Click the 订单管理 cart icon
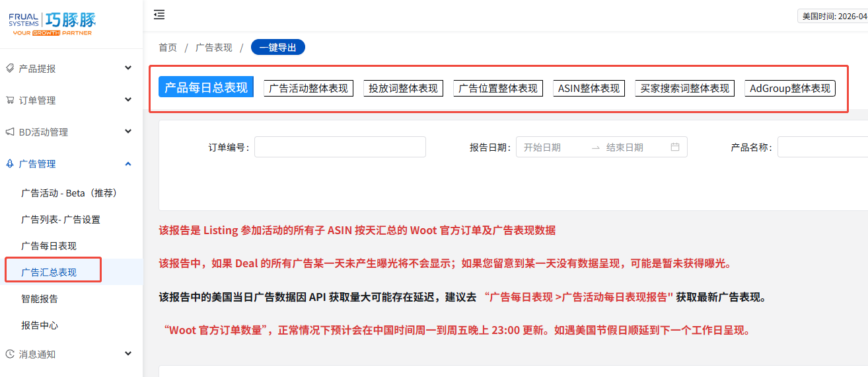This screenshot has height=377, width=868. pos(10,101)
